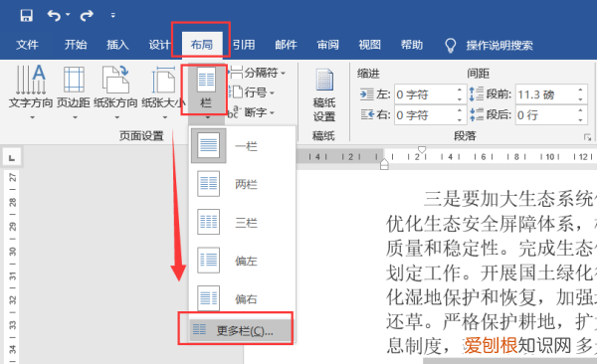Click the 段后 spacing after icon

pos(477,114)
